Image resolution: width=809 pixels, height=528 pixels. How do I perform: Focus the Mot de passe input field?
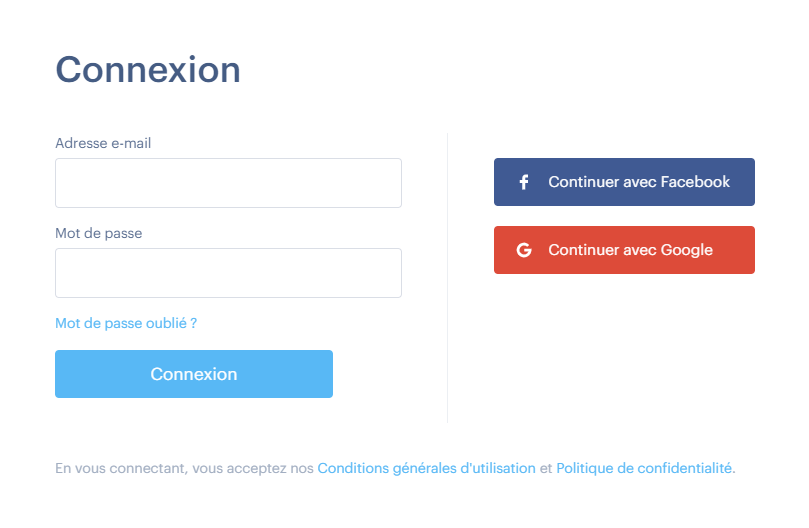(228, 273)
